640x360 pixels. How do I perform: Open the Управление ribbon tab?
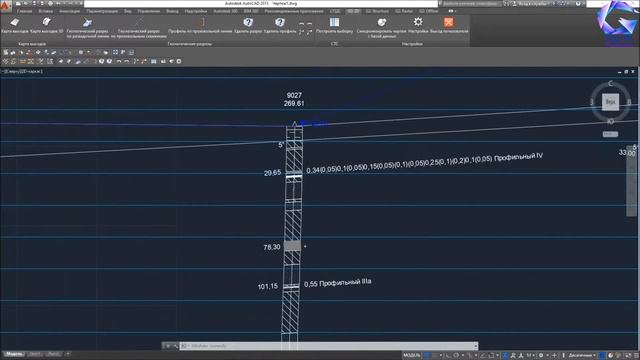(x=149, y=11)
